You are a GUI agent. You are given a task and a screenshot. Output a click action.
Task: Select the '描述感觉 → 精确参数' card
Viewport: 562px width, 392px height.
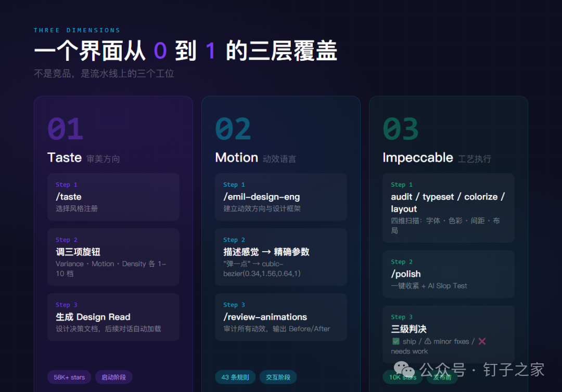281,257
